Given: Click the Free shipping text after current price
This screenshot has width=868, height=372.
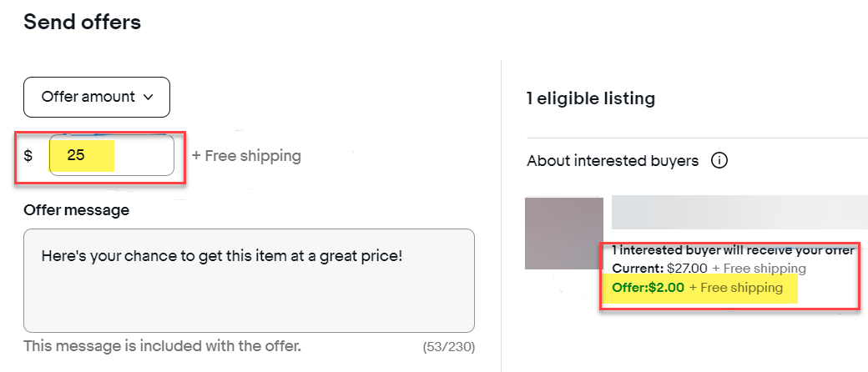Looking at the screenshot, I should (x=759, y=269).
